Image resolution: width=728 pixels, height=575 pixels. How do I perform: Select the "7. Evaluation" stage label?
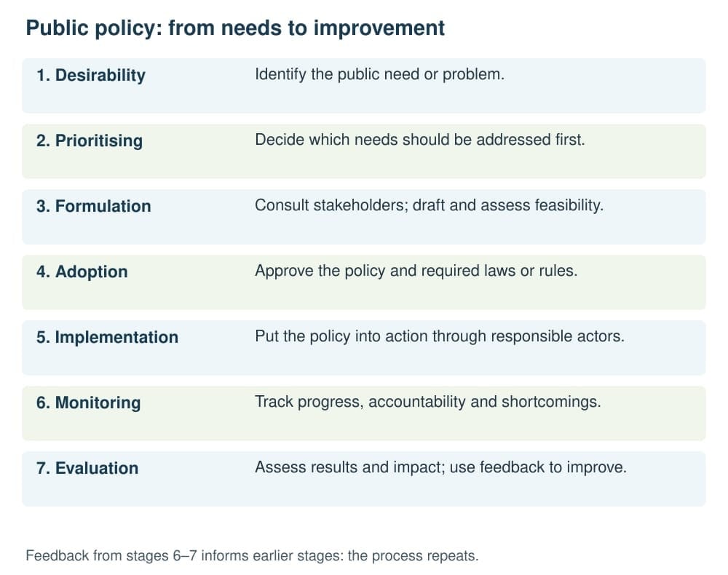coord(87,468)
